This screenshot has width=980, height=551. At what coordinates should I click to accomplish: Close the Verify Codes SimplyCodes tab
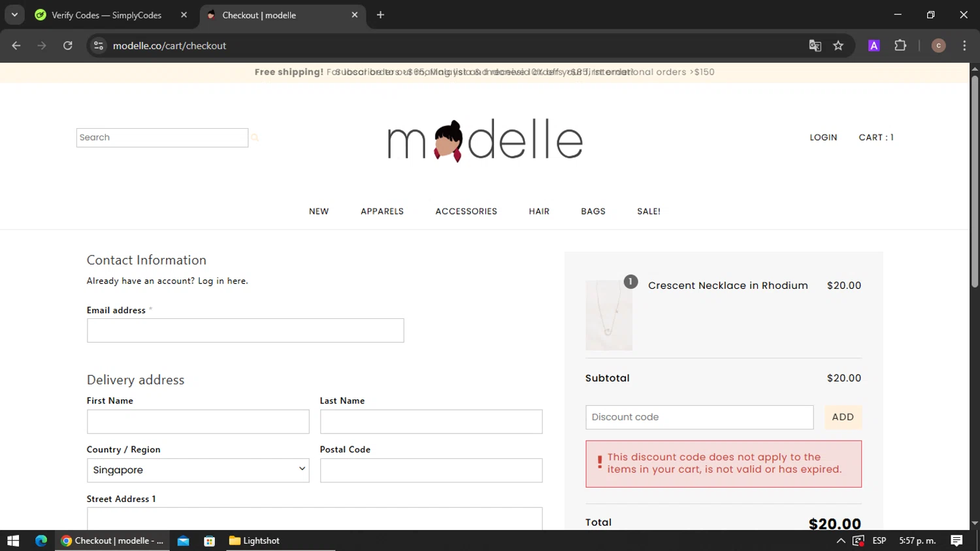(184, 15)
